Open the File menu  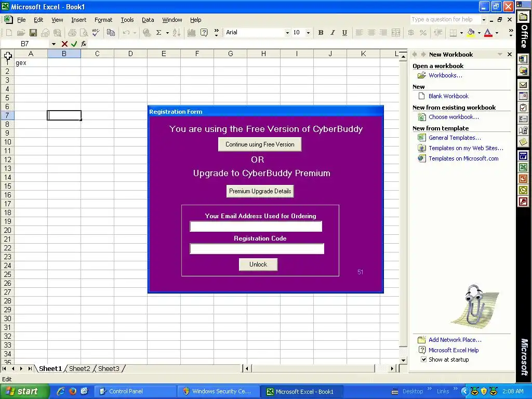21,20
